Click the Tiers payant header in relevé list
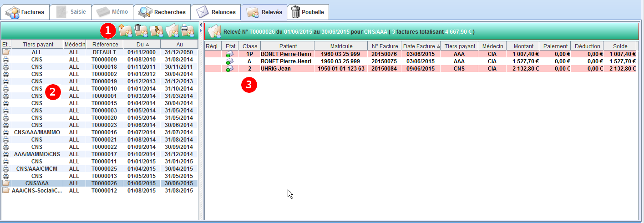644x223 pixels. 37,45
